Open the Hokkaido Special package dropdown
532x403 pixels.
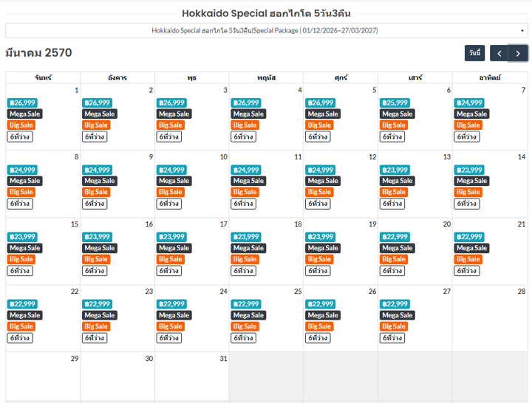coord(266,30)
